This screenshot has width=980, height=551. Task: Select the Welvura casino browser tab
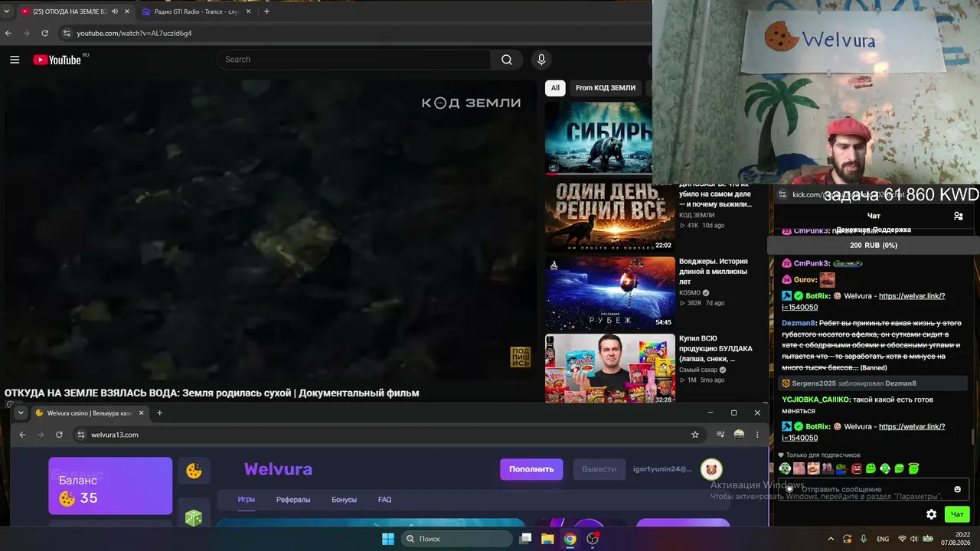90,413
